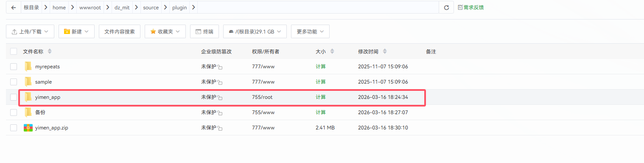This screenshot has width=644, height=163.
Task: Click the chevron after the 根目录 breadcrumb
Action: coord(46,8)
